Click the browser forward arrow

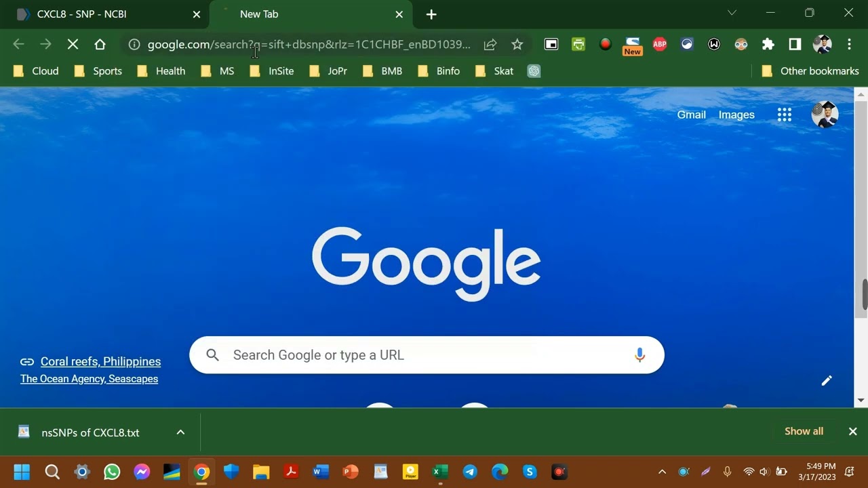45,44
